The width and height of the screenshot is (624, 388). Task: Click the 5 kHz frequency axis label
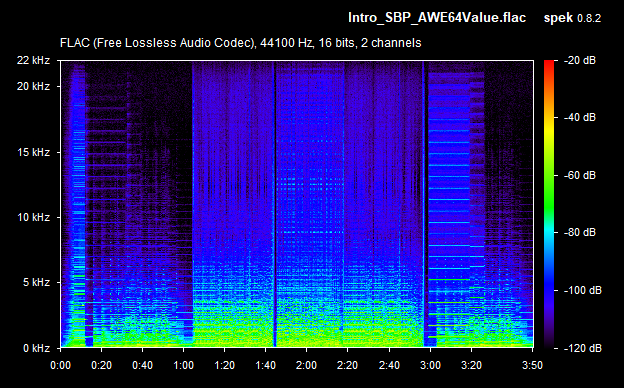(36, 283)
